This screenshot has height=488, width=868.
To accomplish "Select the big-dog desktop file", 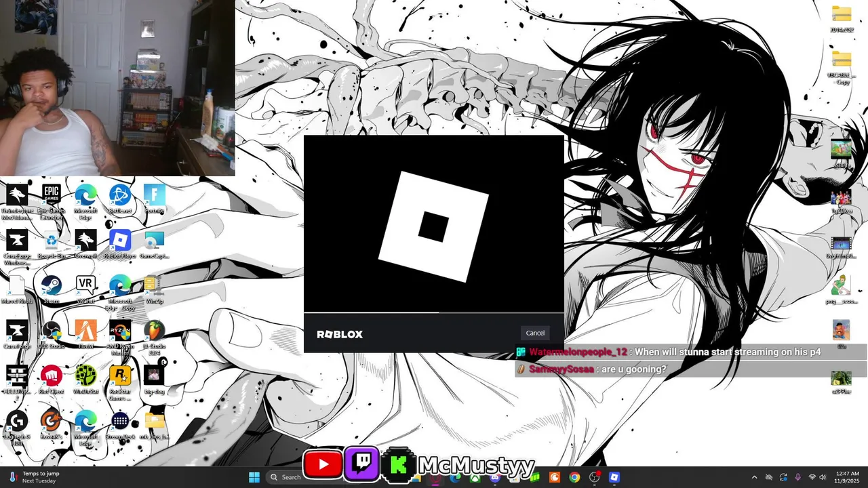I will (x=154, y=380).
